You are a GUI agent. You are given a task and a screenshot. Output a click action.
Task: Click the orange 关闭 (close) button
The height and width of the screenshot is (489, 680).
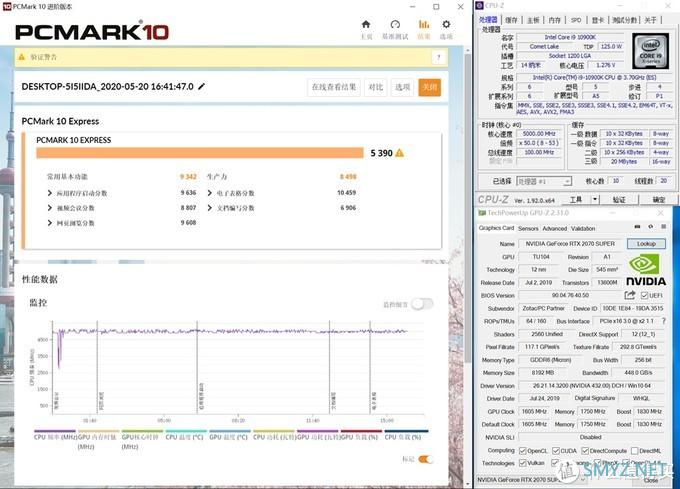click(x=430, y=87)
